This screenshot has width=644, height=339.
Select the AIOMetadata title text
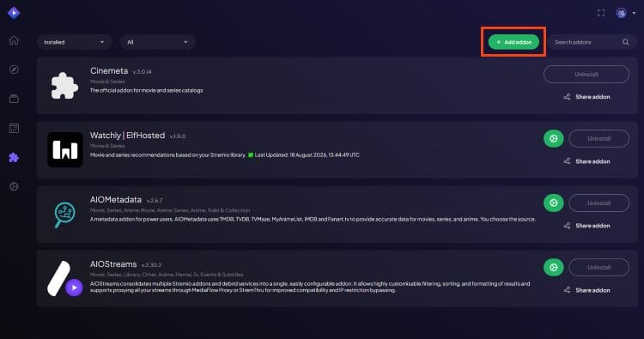[x=116, y=199]
